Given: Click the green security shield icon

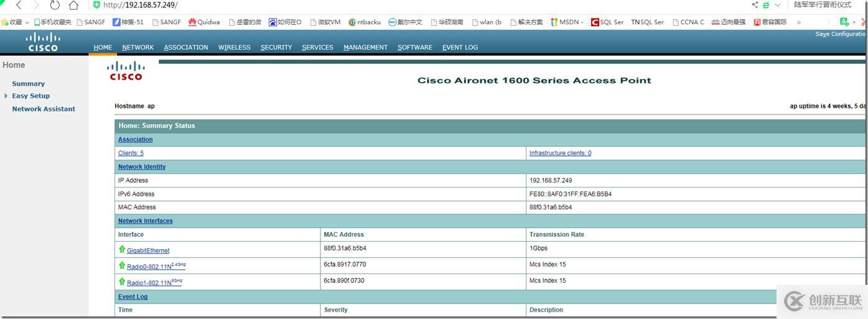Looking at the screenshot, I should click(96, 5).
